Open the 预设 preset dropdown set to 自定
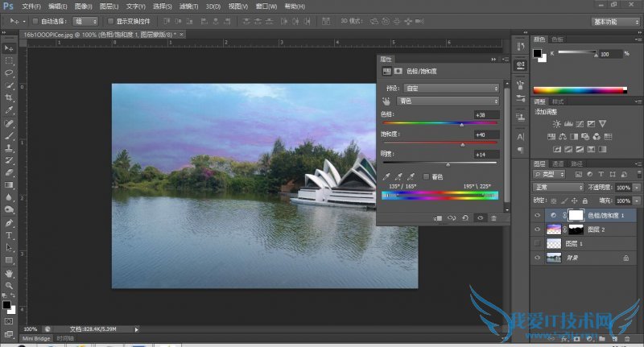 pyautogui.click(x=452, y=88)
